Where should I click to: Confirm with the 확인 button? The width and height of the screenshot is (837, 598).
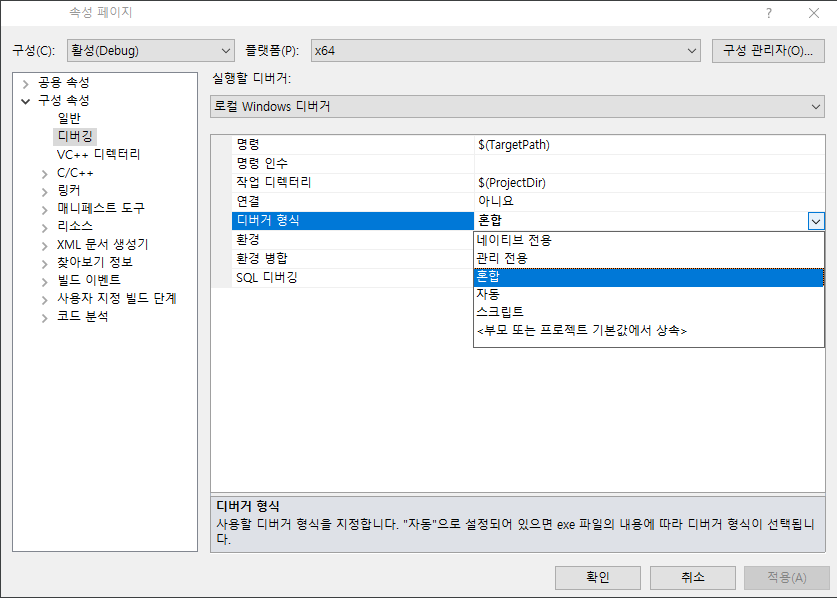[598, 577]
